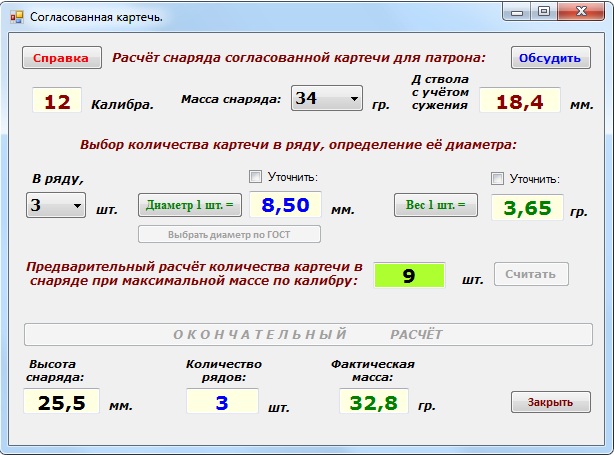Click the ОКОНЧАТЕЛЬНЫЙ РАСЧЁТ button
The image size is (614, 455).
coord(308,334)
